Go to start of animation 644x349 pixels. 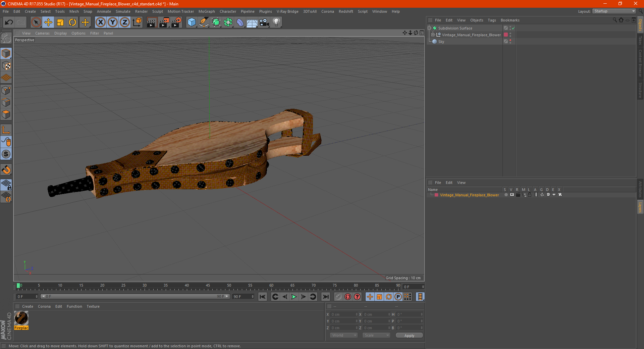click(263, 297)
